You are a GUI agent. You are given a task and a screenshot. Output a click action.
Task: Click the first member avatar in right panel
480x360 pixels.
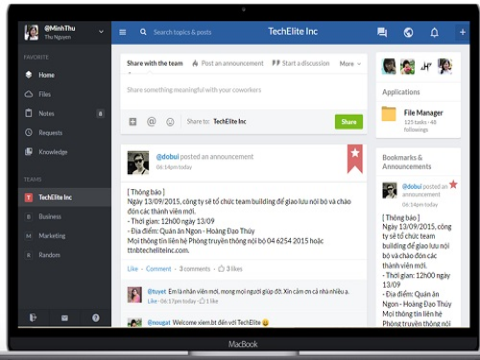[389, 66]
